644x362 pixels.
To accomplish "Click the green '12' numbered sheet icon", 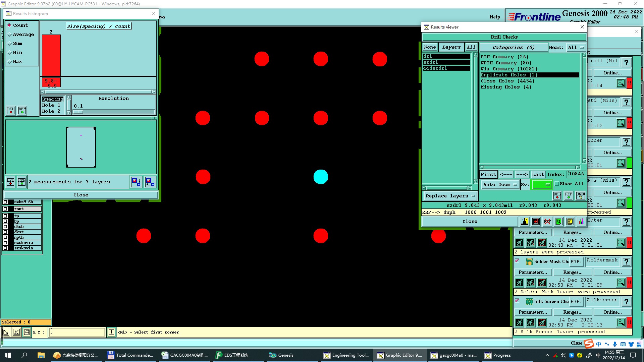I will tap(559, 222).
